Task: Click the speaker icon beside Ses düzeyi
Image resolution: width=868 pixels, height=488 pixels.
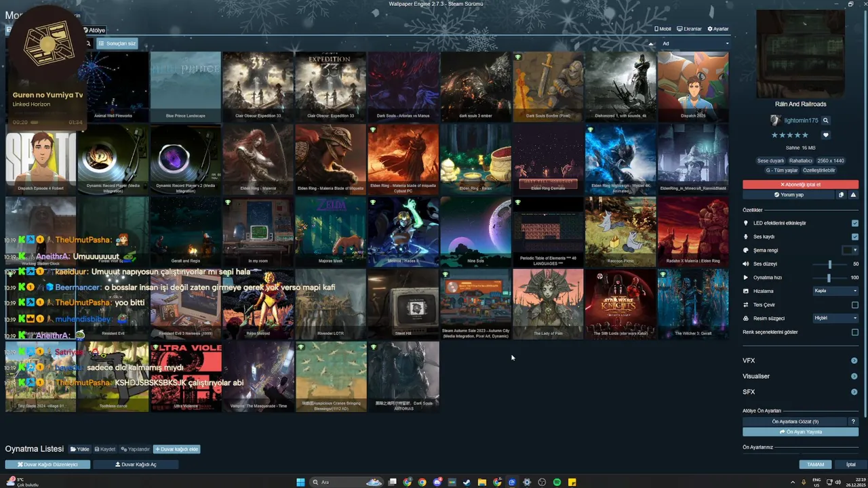Action: coord(746,264)
